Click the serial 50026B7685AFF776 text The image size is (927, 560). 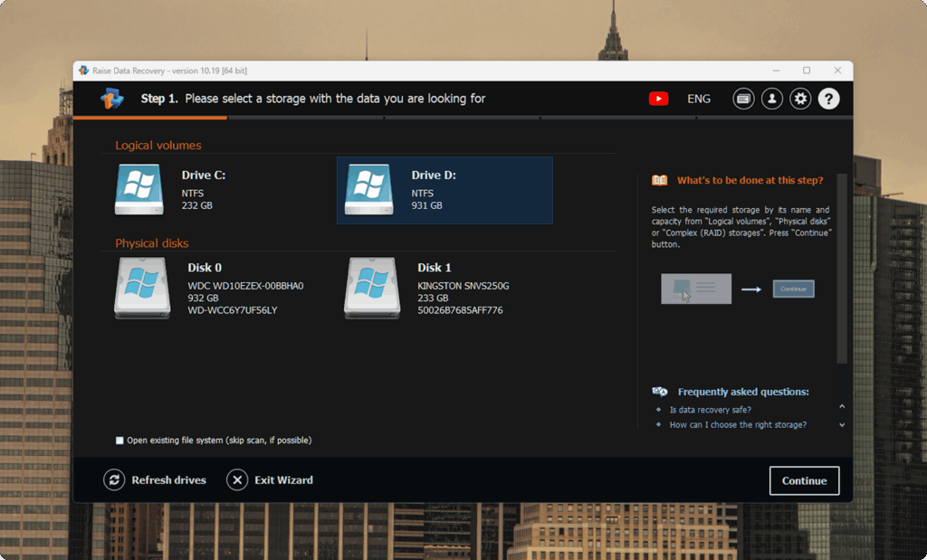[460, 310]
